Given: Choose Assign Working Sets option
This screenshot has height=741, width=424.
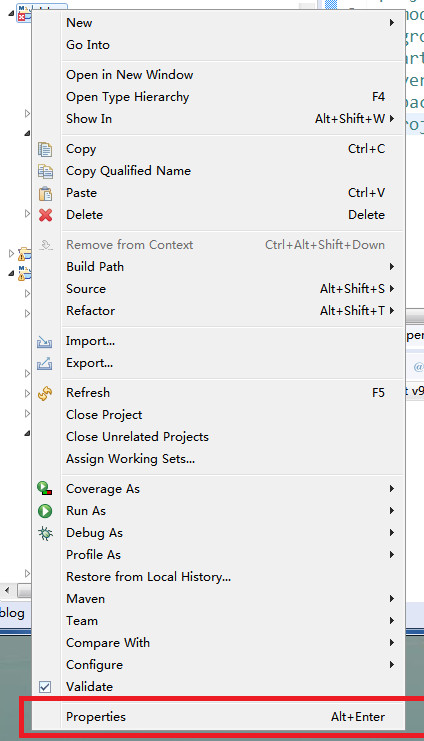Looking at the screenshot, I should [x=130, y=459].
